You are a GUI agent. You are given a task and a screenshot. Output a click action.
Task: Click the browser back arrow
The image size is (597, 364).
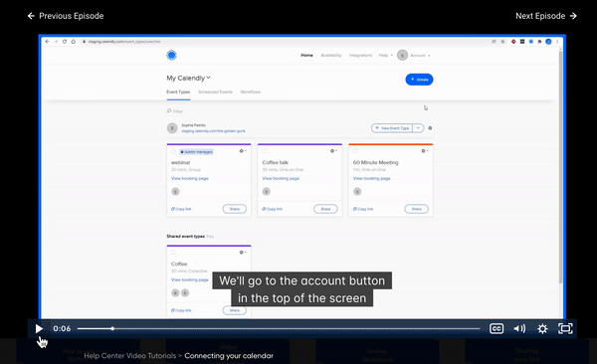click(x=47, y=42)
